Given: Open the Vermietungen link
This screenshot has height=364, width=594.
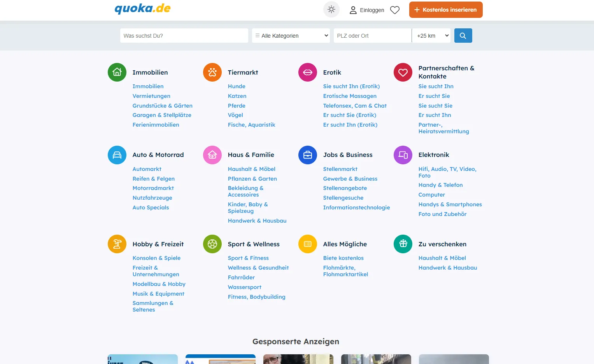Looking at the screenshot, I should pyautogui.click(x=151, y=96).
